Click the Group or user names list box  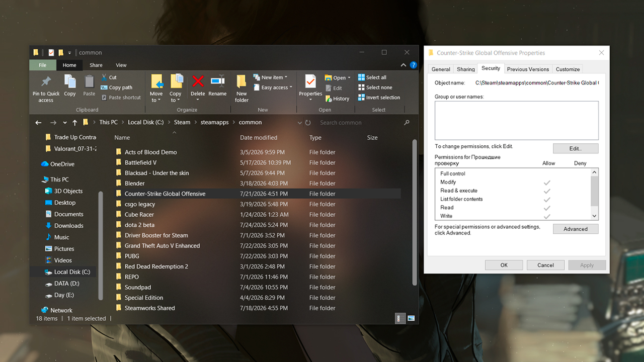[517, 120]
